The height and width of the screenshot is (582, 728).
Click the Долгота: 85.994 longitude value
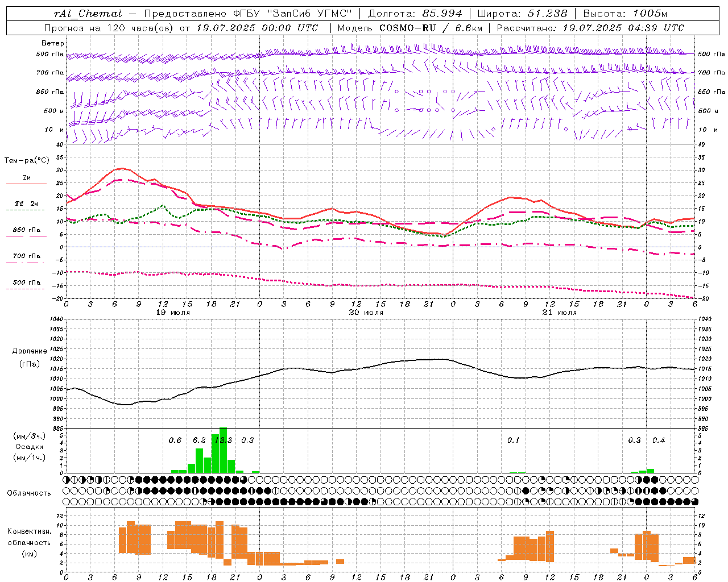click(415, 14)
